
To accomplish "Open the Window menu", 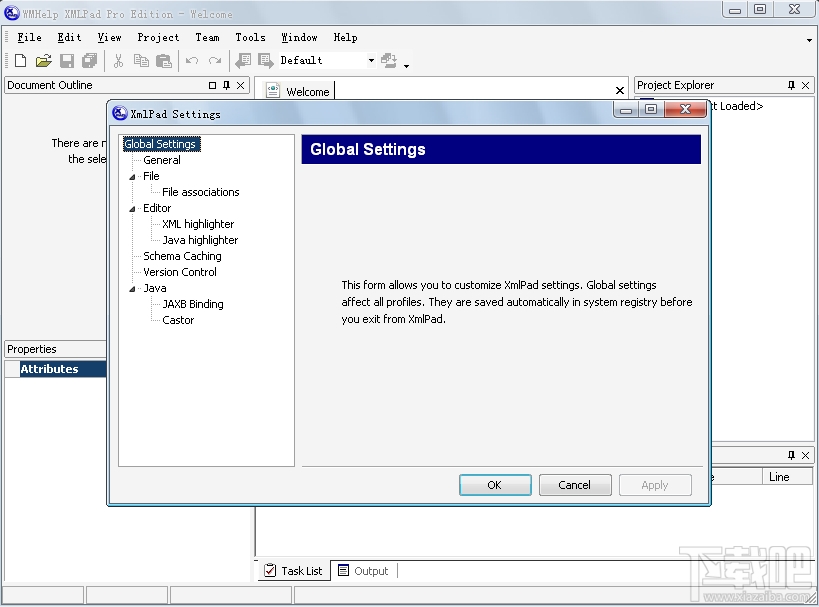I will pyautogui.click(x=299, y=37).
